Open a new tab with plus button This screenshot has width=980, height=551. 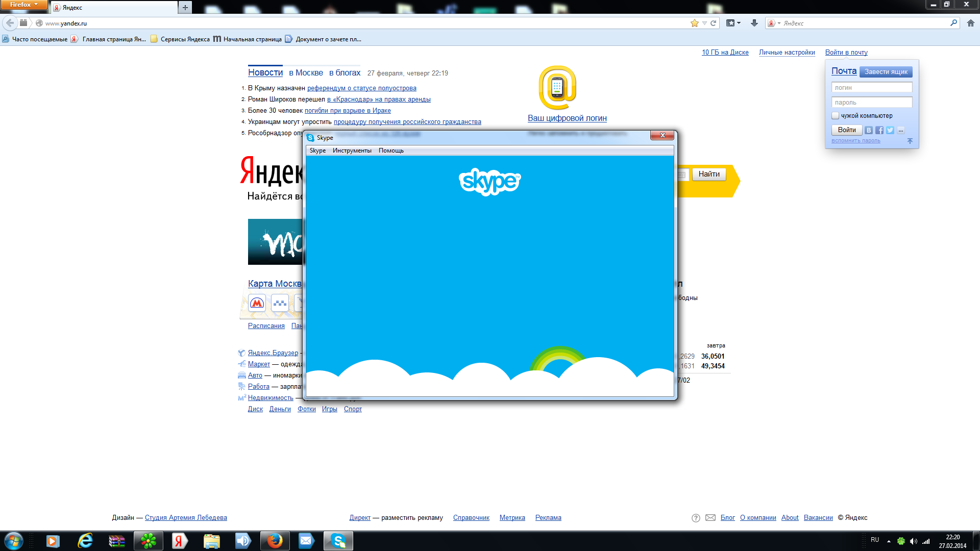pos(185,8)
